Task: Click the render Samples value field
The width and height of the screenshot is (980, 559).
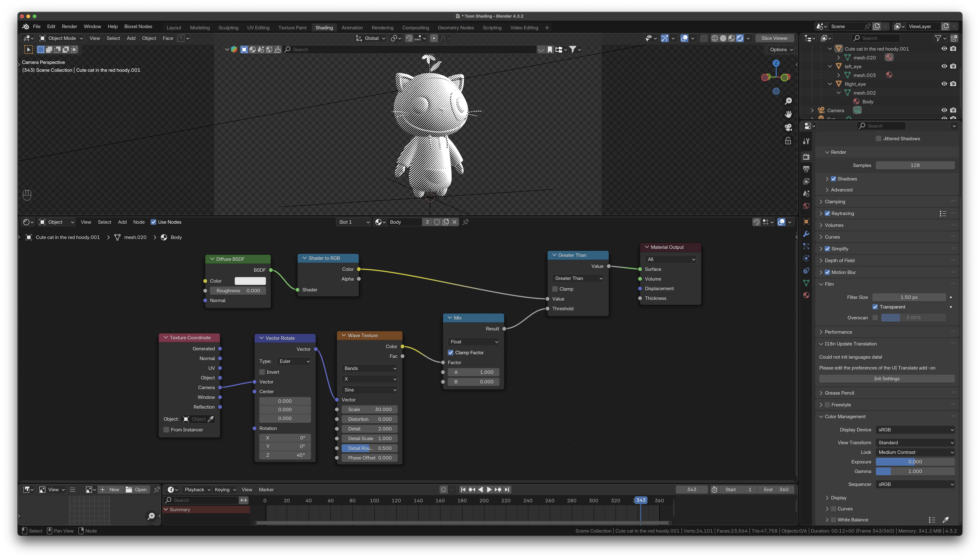Action: [915, 165]
